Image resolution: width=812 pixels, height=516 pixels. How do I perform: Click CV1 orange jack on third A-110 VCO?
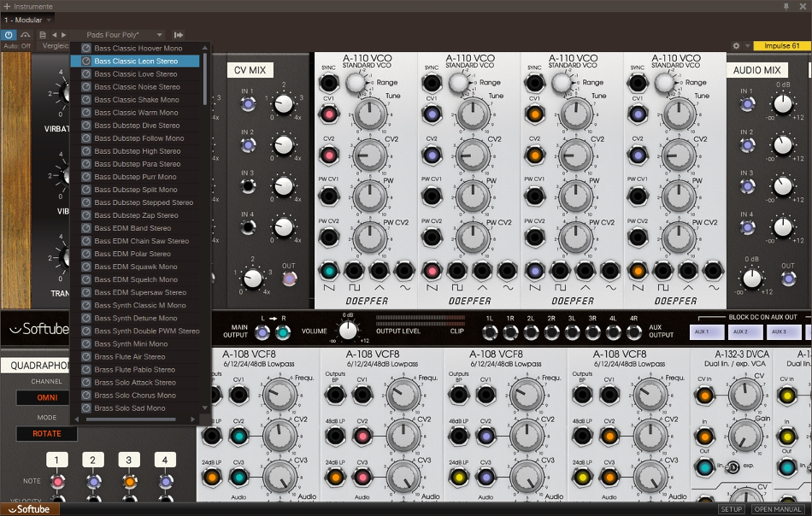pyautogui.click(x=535, y=114)
